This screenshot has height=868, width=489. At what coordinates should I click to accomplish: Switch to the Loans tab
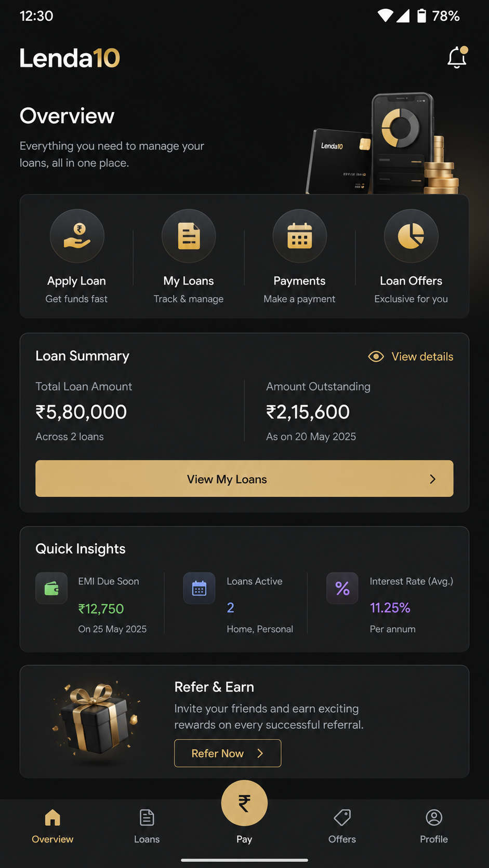147,826
